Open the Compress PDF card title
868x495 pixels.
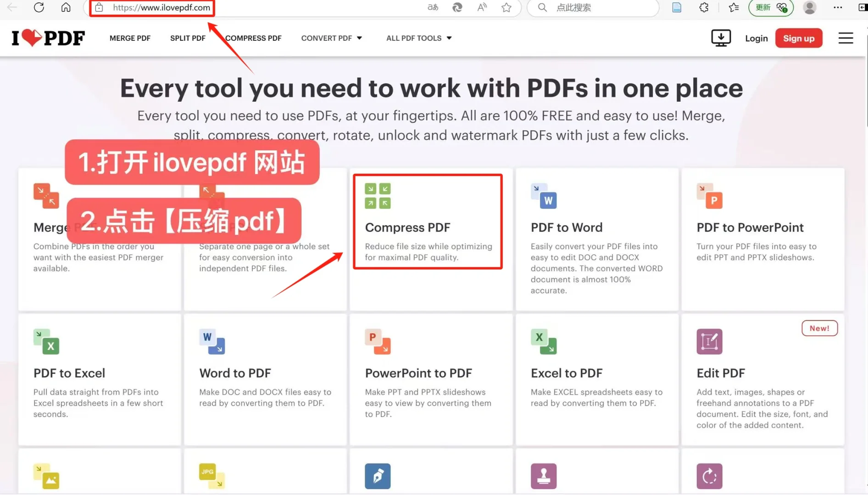[407, 227]
